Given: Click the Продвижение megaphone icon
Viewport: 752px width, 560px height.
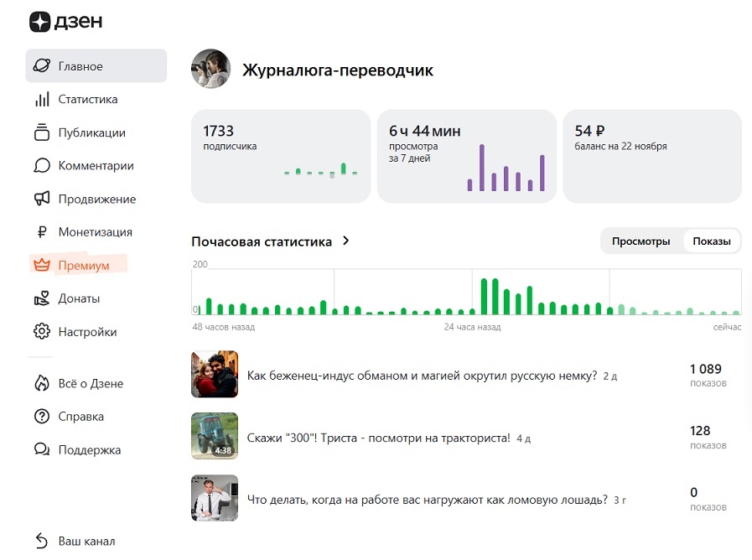Looking at the screenshot, I should (x=40, y=199).
